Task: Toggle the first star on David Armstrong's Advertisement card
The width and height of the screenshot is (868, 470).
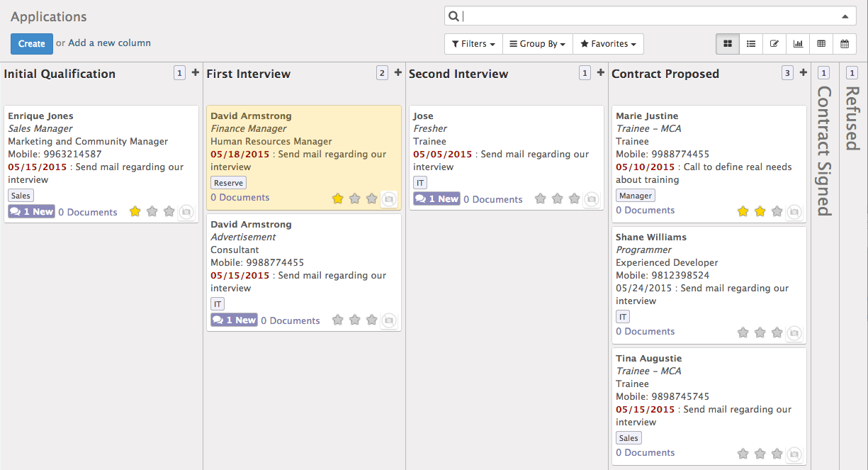Action: (337, 320)
